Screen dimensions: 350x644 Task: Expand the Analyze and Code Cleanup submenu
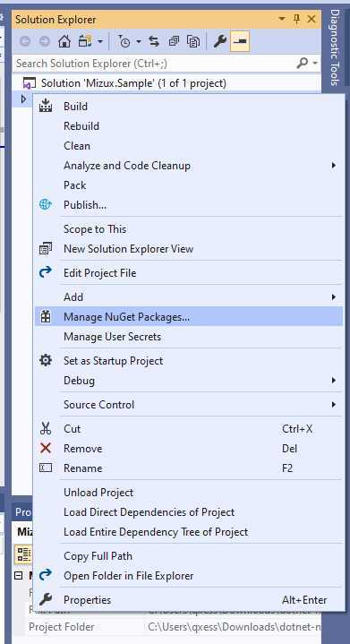click(334, 166)
